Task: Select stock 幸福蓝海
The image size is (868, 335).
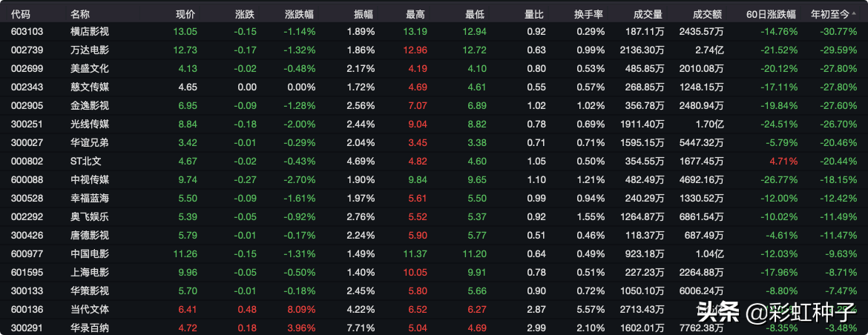Action: 90,198
